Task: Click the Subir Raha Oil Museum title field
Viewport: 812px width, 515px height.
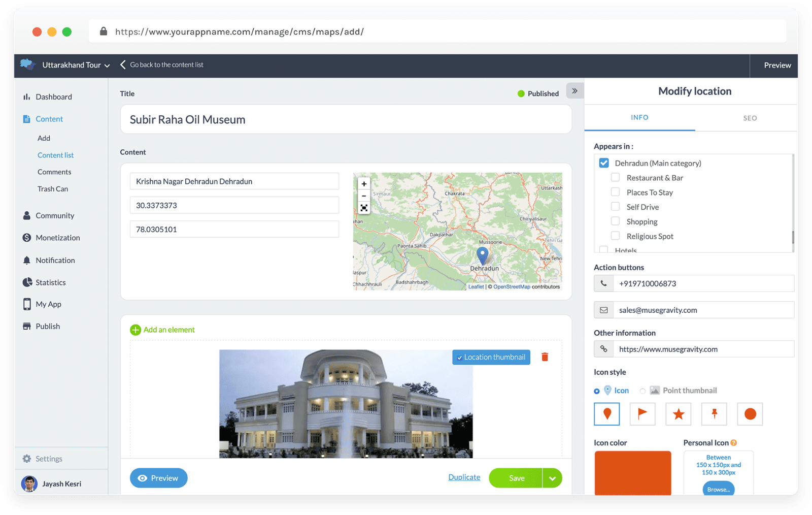Action: pyautogui.click(x=346, y=119)
